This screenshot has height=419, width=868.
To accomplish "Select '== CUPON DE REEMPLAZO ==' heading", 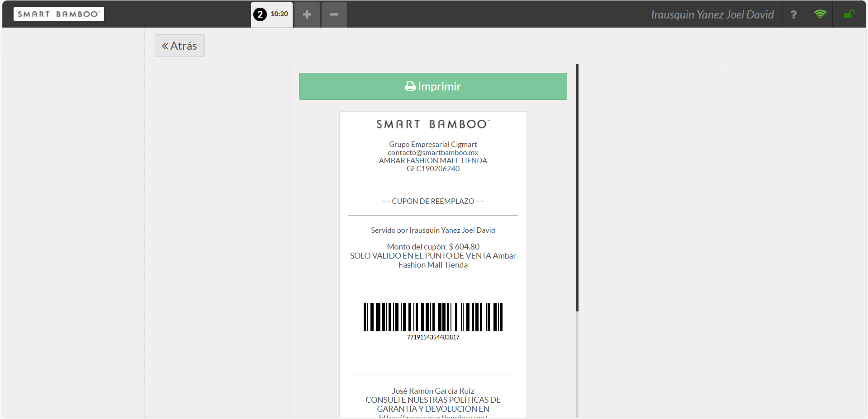I will coord(433,201).
